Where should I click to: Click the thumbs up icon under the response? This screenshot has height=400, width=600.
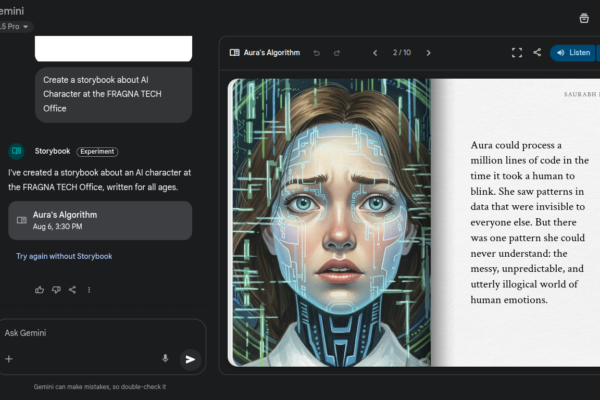click(x=39, y=290)
